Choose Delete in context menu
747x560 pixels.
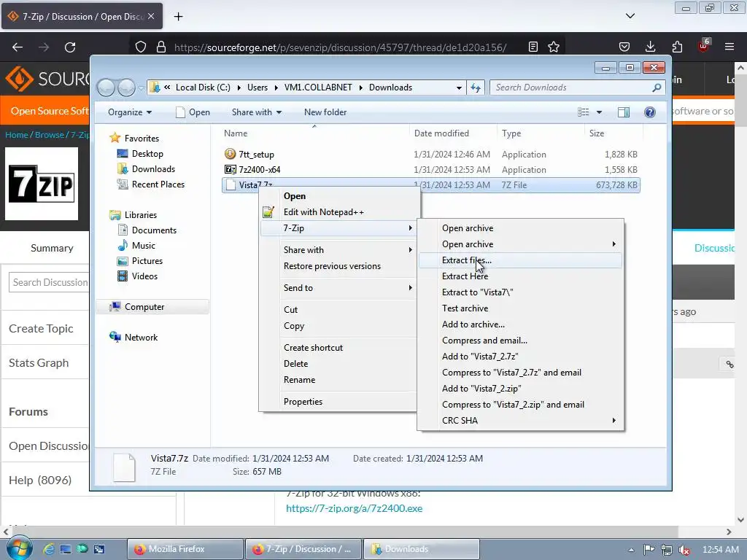click(338, 363)
